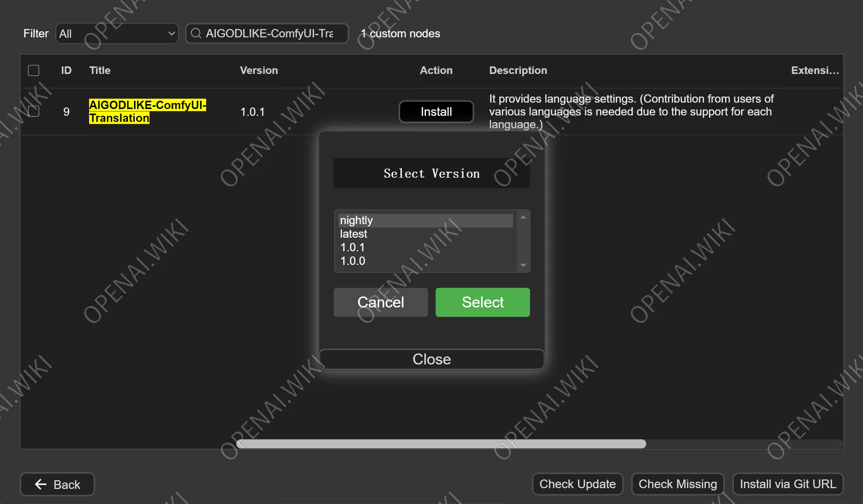Sort by the Title column header

point(100,71)
